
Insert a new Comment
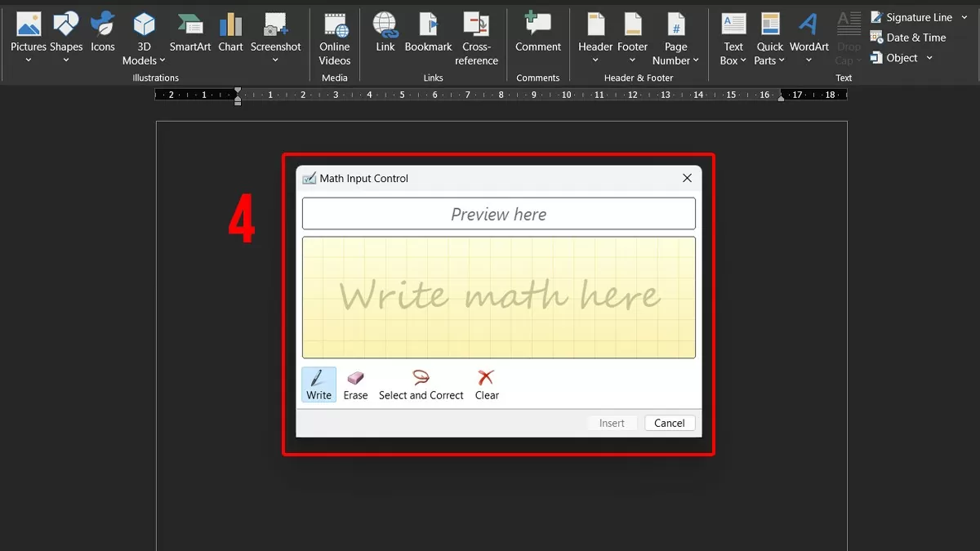538,33
